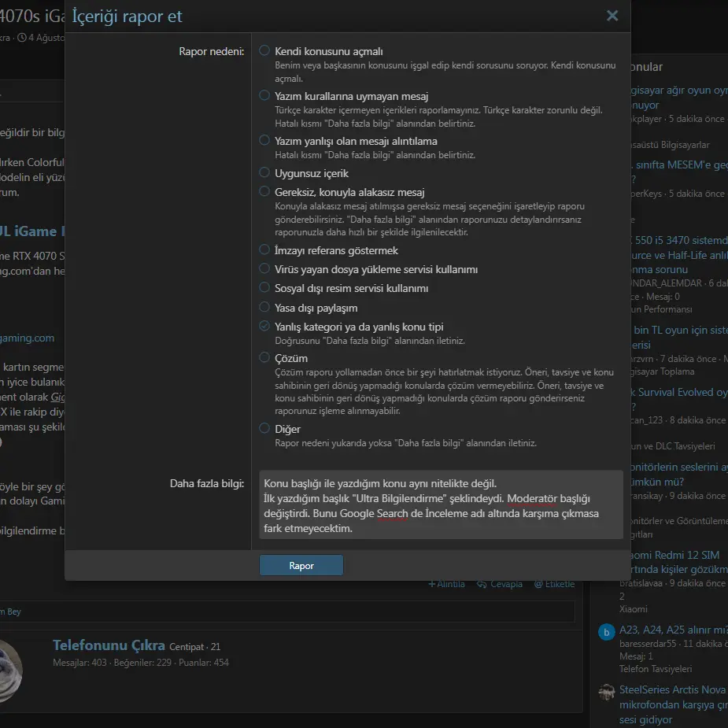728x728 pixels.
Task: Open the Telefonunu Çıkra user profile
Action: coord(109,645)
